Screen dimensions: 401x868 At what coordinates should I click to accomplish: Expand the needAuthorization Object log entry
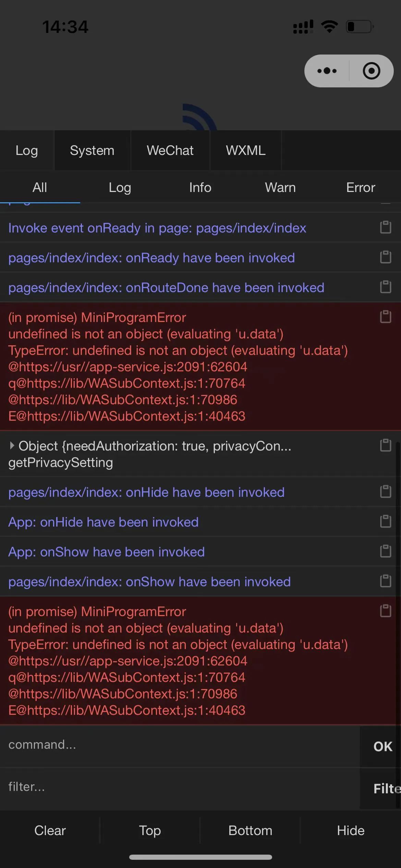click(x=12, y=446)
